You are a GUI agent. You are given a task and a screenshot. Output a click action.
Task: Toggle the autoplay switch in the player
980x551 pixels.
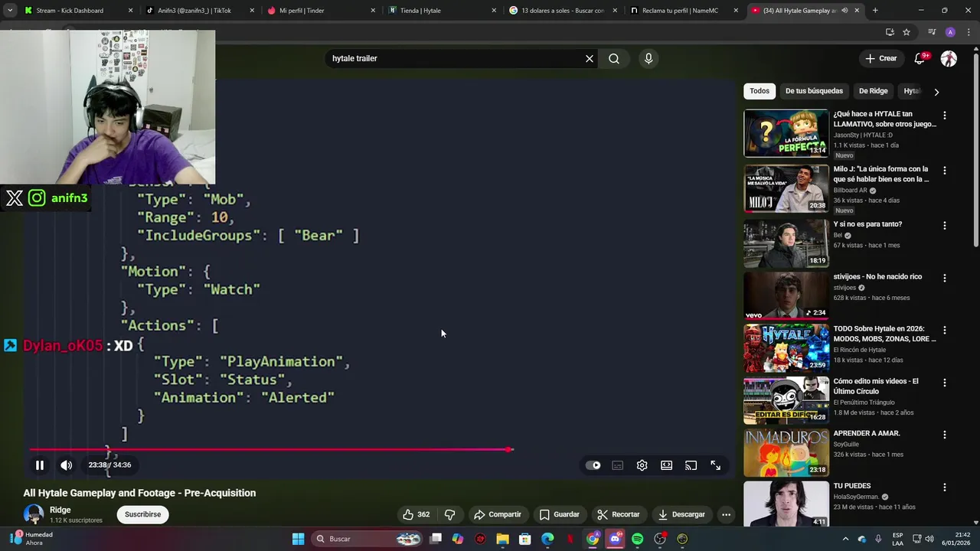click(x=593, y=465)
